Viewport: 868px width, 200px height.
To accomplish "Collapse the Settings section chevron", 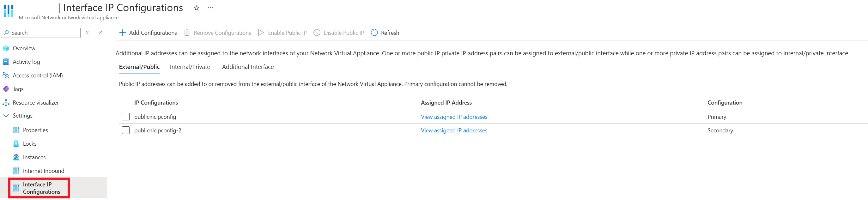I will pos(6,116).
